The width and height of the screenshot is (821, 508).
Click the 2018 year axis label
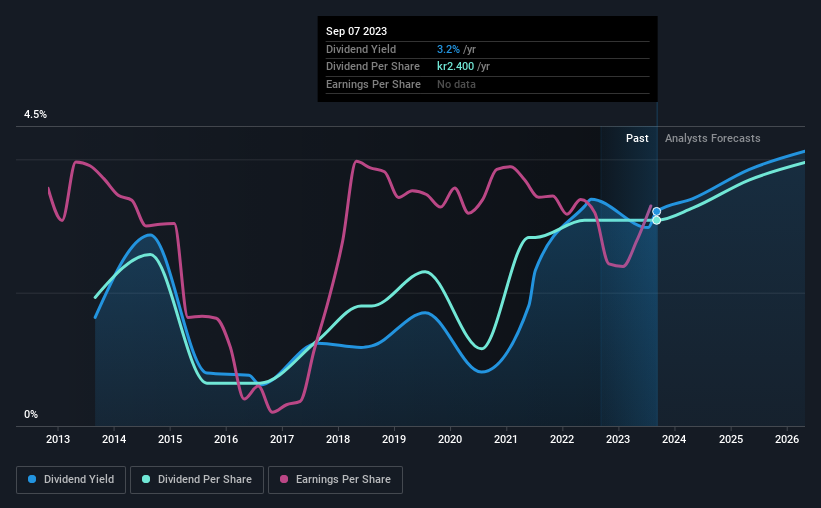point(338,439)
